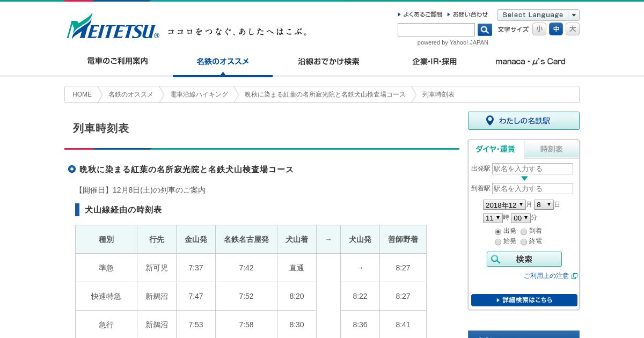The image size is (644, 338).
Task: Select small font size 小
Action: tap(539, 29)
